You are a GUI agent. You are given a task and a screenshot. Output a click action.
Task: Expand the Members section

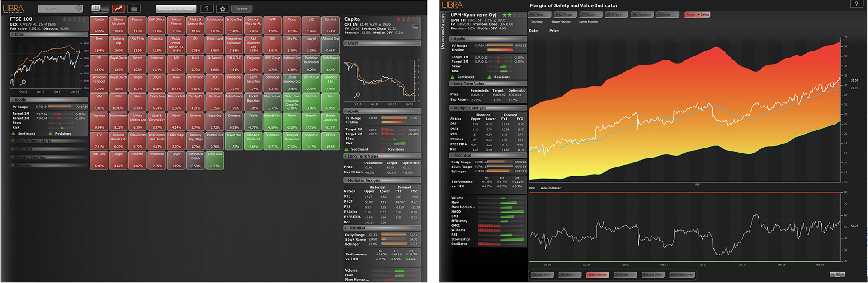coord(49,166)
